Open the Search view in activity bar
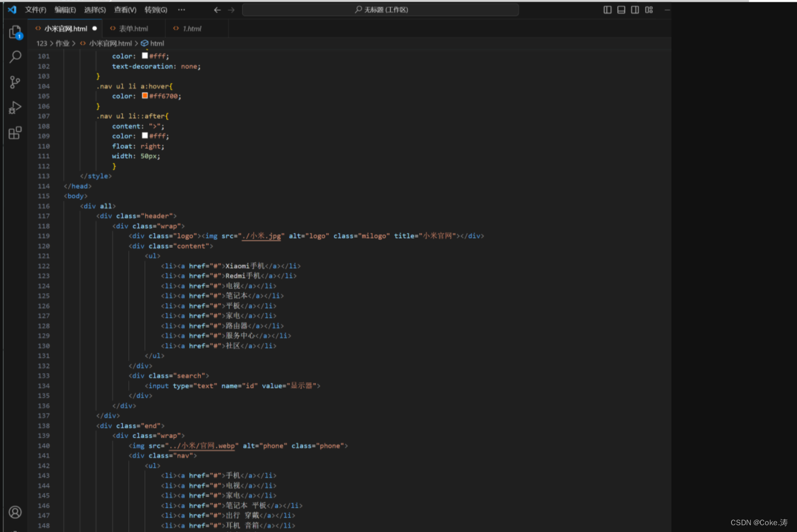The width and height of the screenshot is (797, 532). (x=15, y=57)
